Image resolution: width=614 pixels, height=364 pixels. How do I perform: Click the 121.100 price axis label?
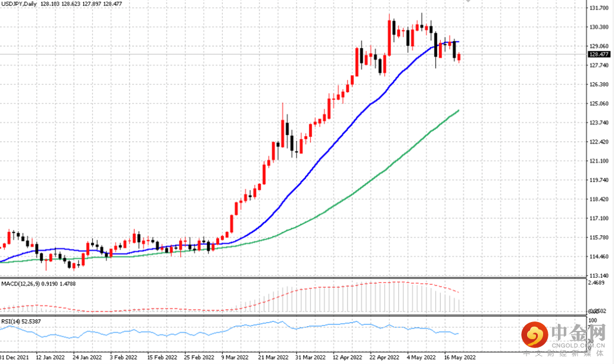pyautogui.click(x=599, y=161)
